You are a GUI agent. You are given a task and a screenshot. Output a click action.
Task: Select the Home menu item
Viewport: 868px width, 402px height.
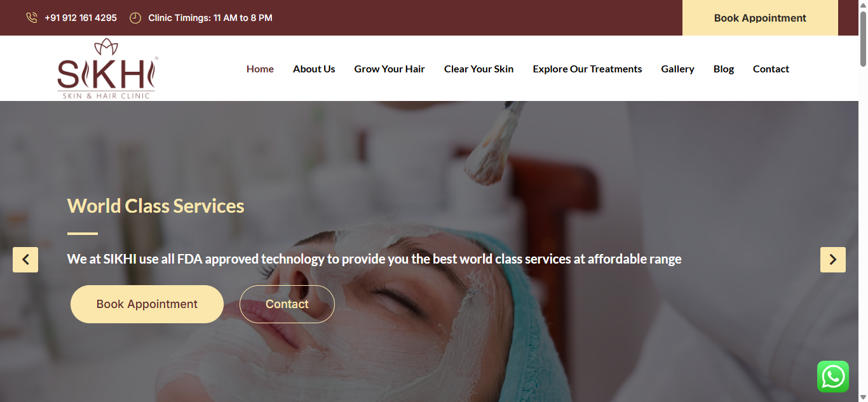260,69
